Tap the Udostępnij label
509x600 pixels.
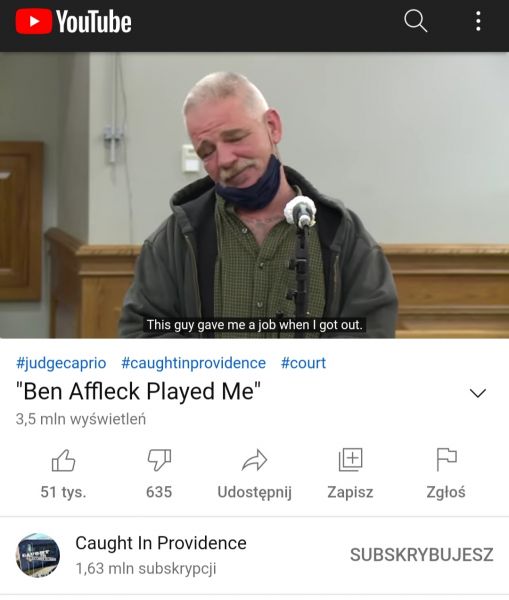[254, 492]
